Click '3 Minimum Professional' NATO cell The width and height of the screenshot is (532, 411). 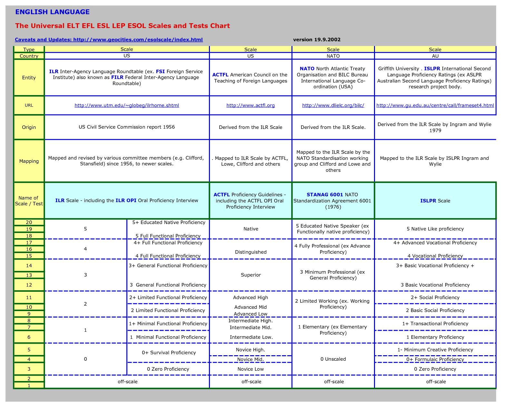pyautogui.click(x=333, y=275)
